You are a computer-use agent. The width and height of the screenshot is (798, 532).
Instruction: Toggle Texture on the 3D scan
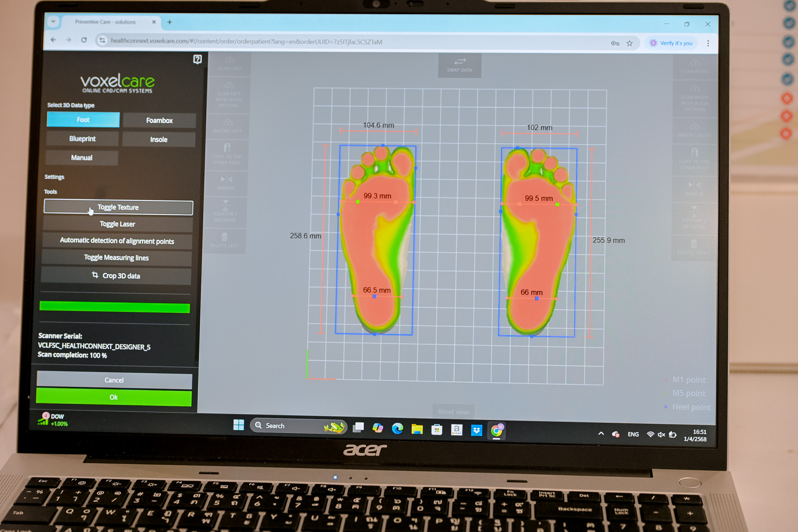(x=118, y=208)
